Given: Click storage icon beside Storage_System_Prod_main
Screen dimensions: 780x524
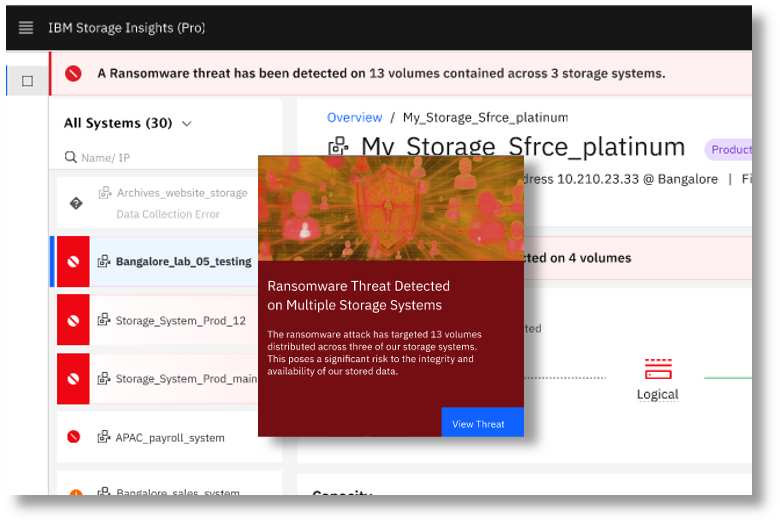Looking at the screenshot, I should pyautogui.click(x=103, y=379).
